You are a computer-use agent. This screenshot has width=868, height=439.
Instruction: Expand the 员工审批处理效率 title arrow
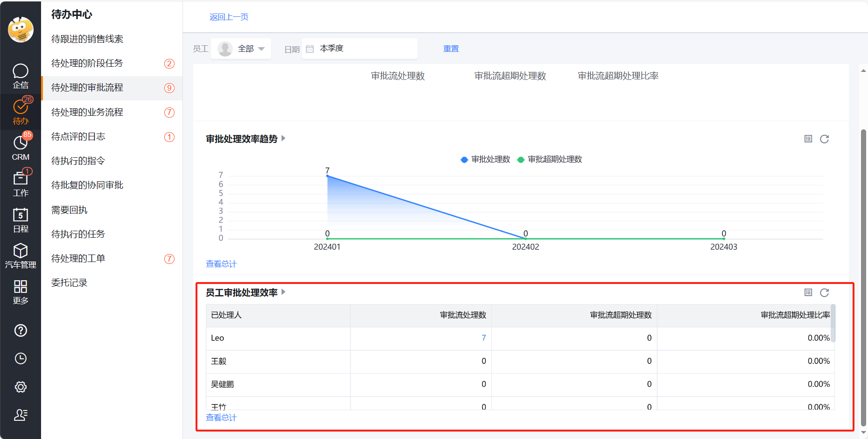[x=283, y=292]
